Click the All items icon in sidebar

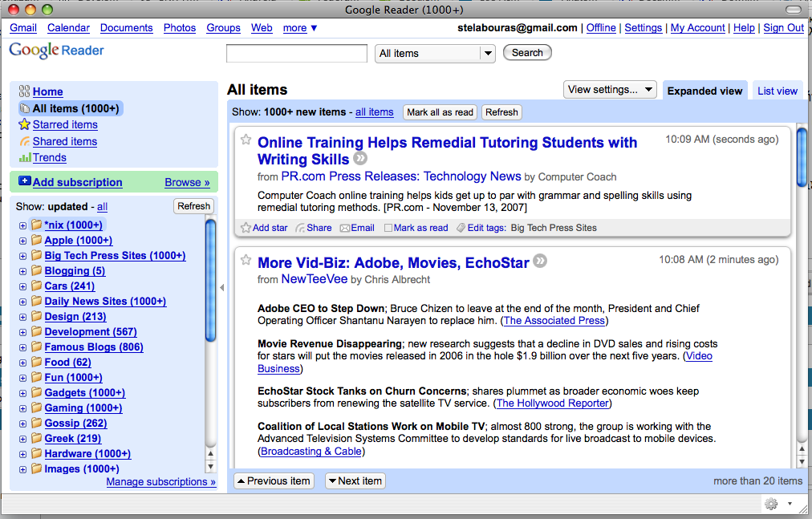pyautogui.click(x=24, y=108)
